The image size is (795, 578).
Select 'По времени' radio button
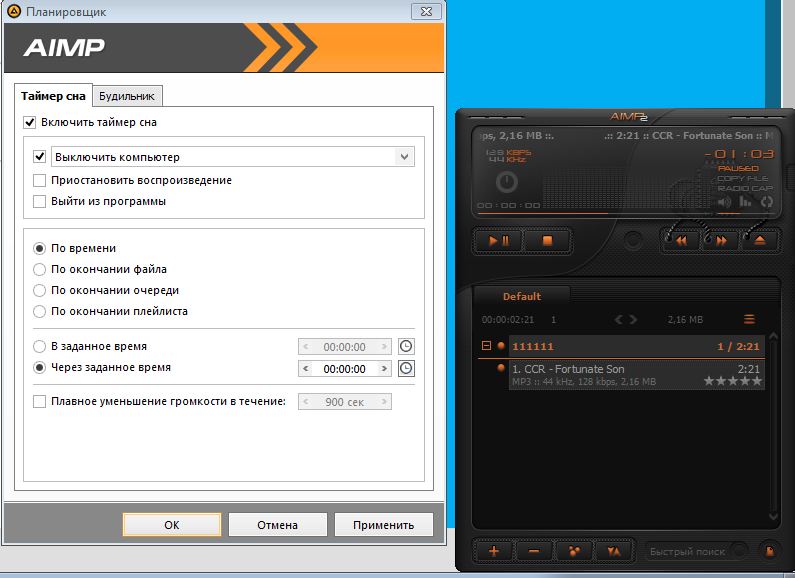click(x=39, y=248)
